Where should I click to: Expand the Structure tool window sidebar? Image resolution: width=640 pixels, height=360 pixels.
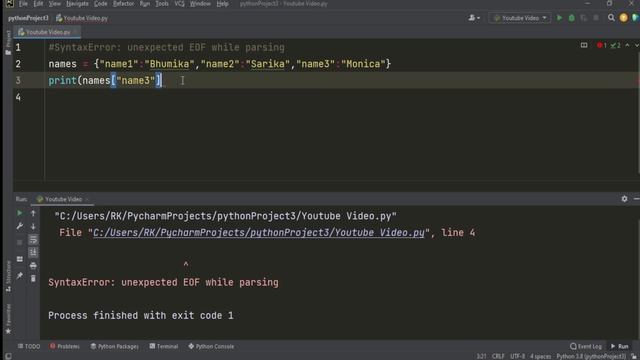point(8,276)
